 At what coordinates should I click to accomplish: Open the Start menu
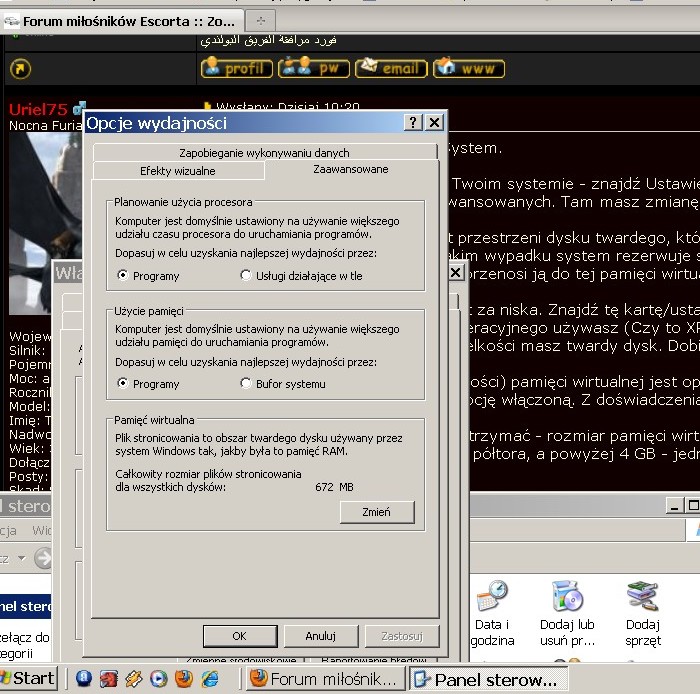coord(30,678)
